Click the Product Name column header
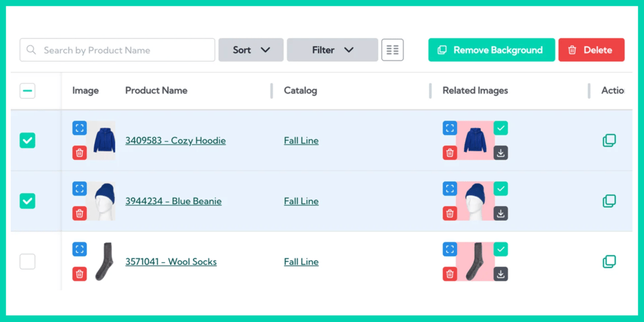644x322 pixels. [156, 90]
